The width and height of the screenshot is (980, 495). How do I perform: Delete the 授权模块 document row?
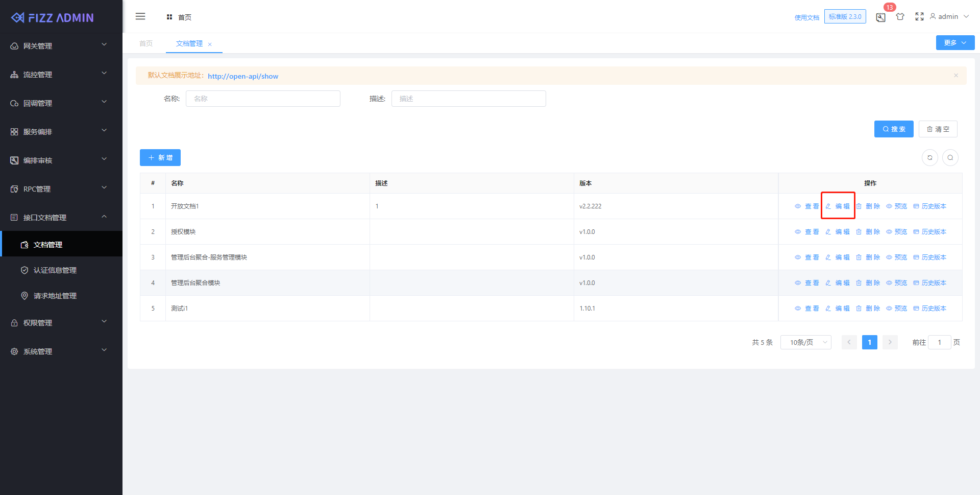click(868, 232)
